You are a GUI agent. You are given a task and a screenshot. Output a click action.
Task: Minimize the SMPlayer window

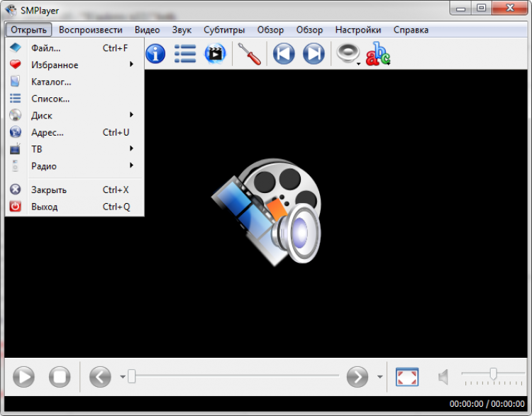(x=461, y=8)
